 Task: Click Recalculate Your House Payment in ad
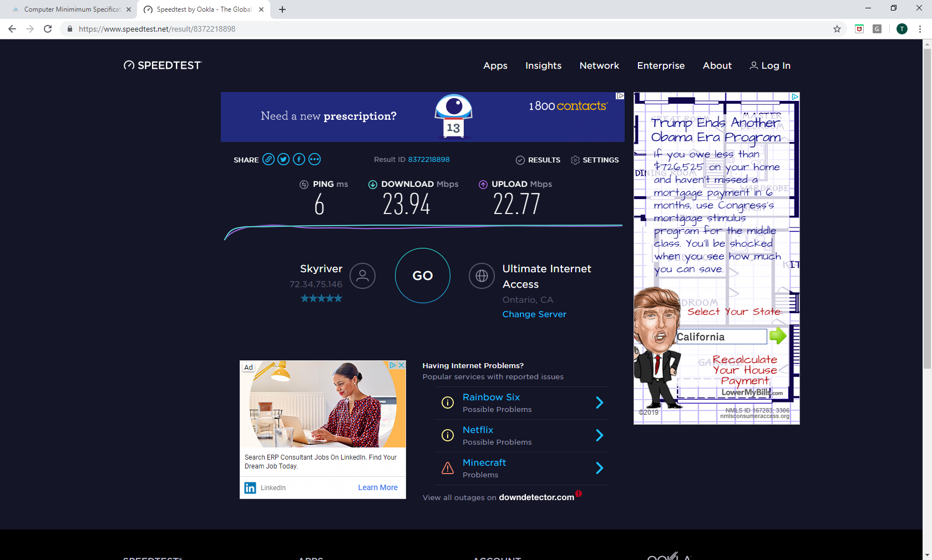pos(744,370)
